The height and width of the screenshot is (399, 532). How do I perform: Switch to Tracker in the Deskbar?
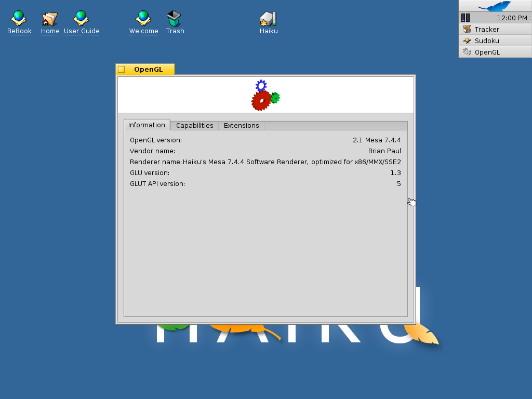pyautogui.click(x=495, y=29)
